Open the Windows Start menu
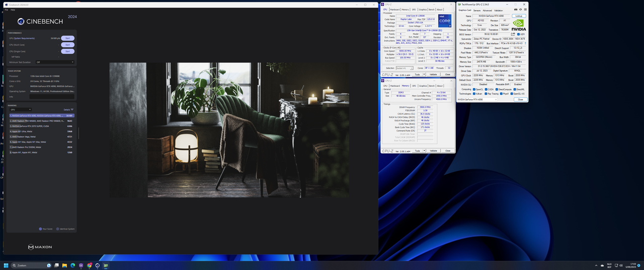The height and width of the screenshot is (270, 644). tap(6, 265)
